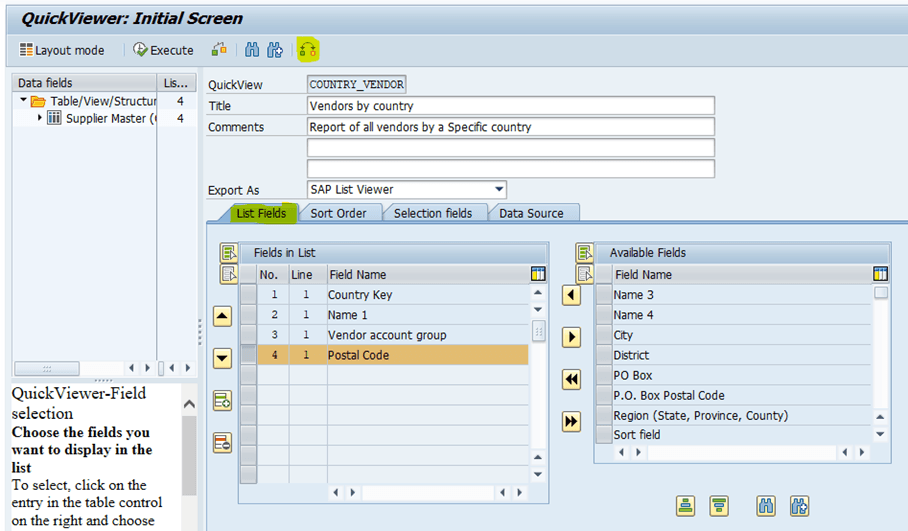Expand the Supplier Master tree node
This screenshot has width=908, height=531.
tap(39, 118)
